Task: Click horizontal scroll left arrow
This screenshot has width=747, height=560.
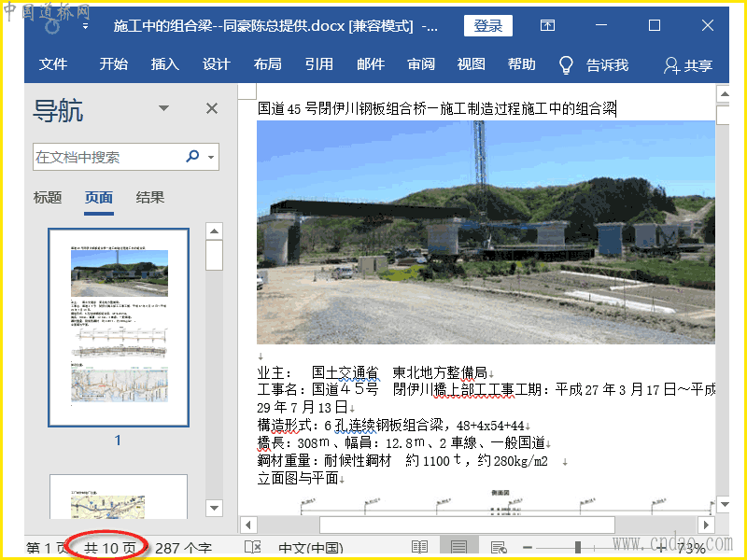Action: click(x=248, y=525)
